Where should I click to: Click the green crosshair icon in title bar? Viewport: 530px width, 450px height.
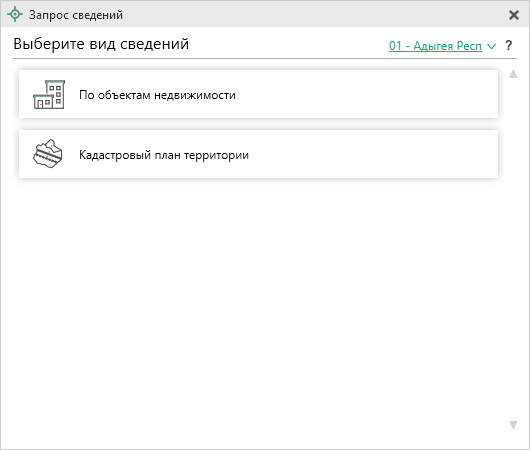pyautogui.click(x=15, y=15)
